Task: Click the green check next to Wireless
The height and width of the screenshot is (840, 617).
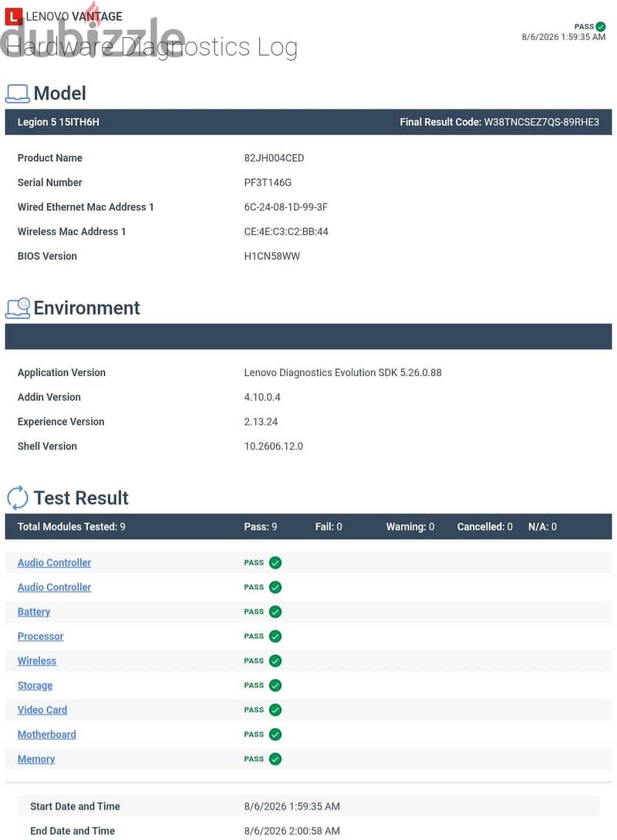Action: click(x=275, y=661)
